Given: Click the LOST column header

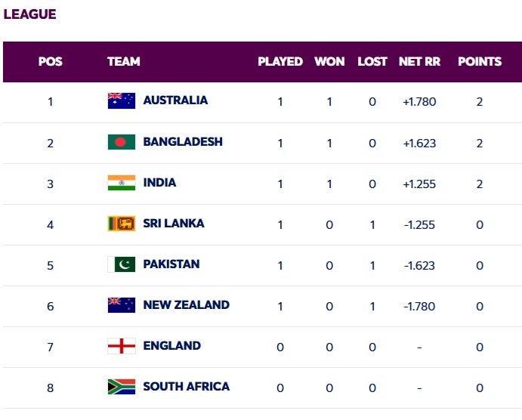Looking at the screenshot, I should (x=372, y=62).
